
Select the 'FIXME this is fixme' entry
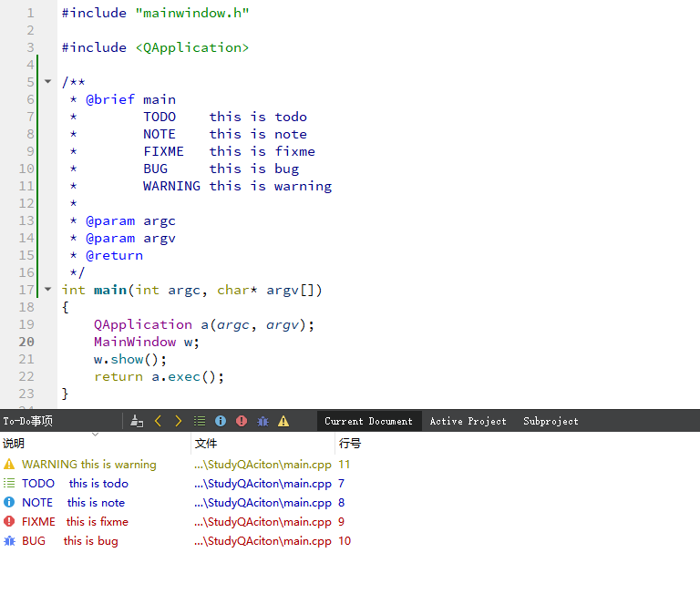[75, 522]
